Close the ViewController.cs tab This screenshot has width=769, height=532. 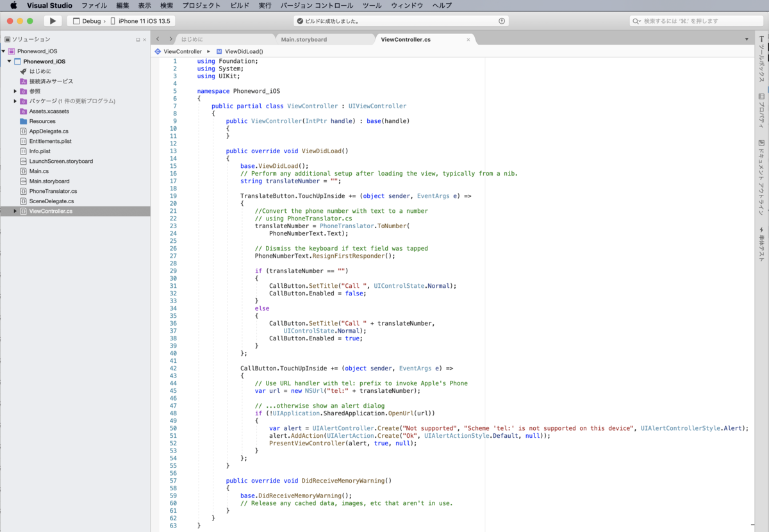[x=468, y=40]
